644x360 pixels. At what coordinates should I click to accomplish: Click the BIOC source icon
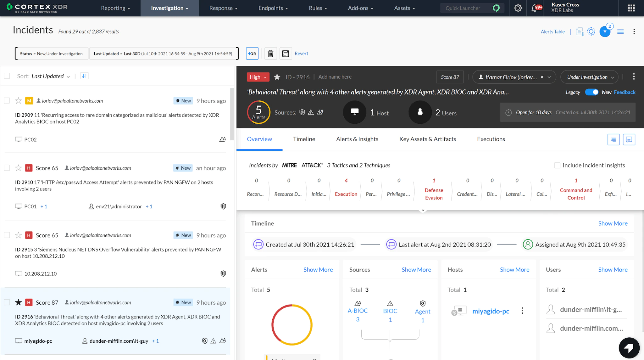pos(390,302)
